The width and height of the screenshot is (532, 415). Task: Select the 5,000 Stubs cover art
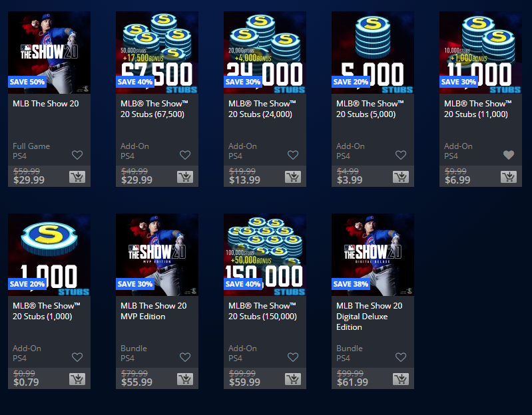(373, 53)
